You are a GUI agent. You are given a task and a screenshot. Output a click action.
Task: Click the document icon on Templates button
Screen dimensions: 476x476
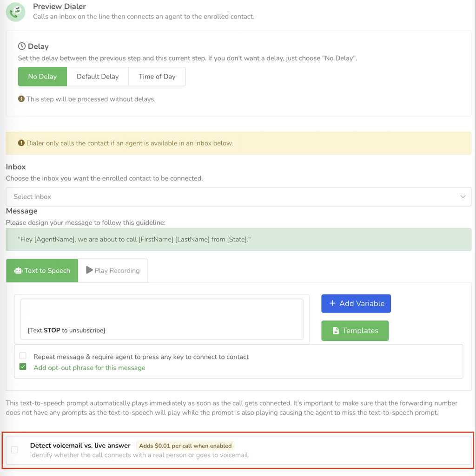click(336, 331)
